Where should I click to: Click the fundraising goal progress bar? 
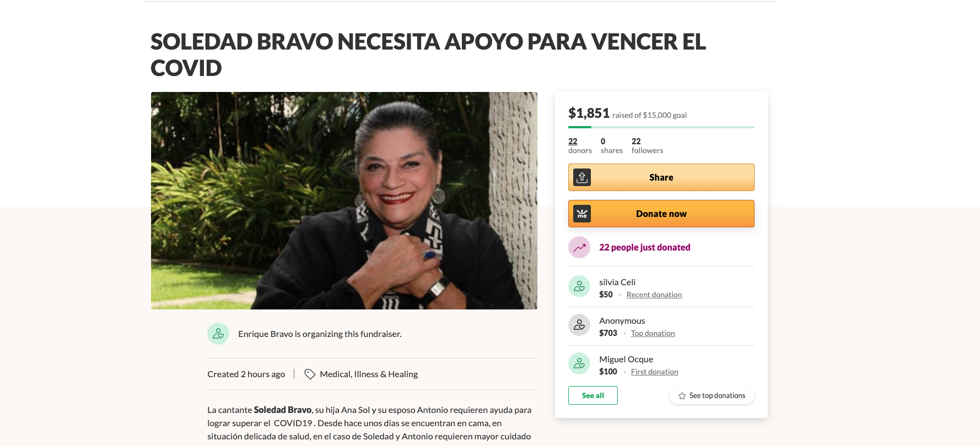pos(661,127)
